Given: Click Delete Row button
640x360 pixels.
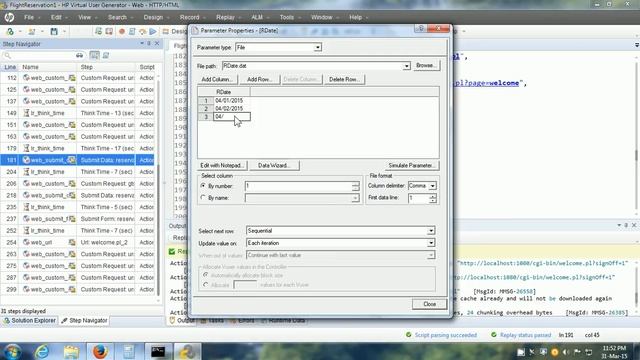Looking at the screenshot, I should (x=344, y=80).
